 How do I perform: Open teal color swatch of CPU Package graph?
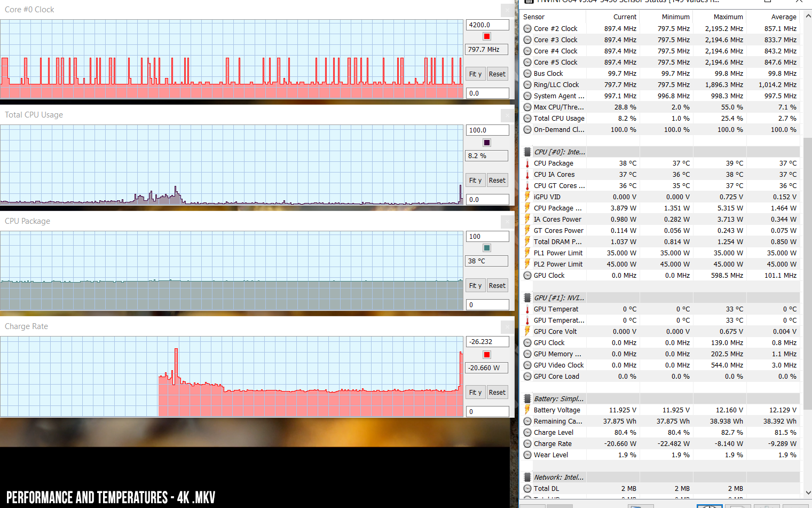487,248
